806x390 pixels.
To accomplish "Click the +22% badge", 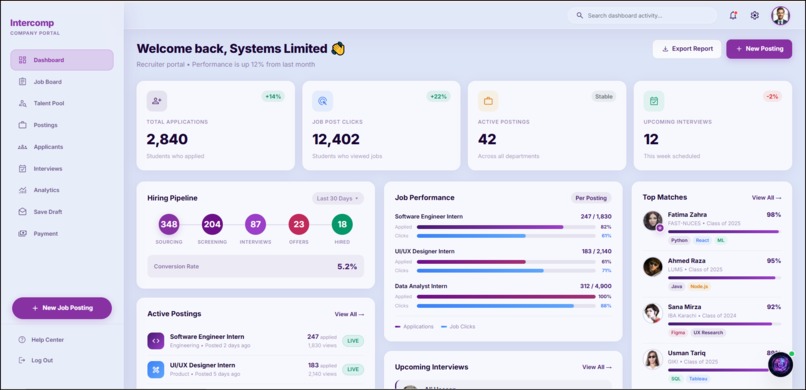I will pos(438,96).
